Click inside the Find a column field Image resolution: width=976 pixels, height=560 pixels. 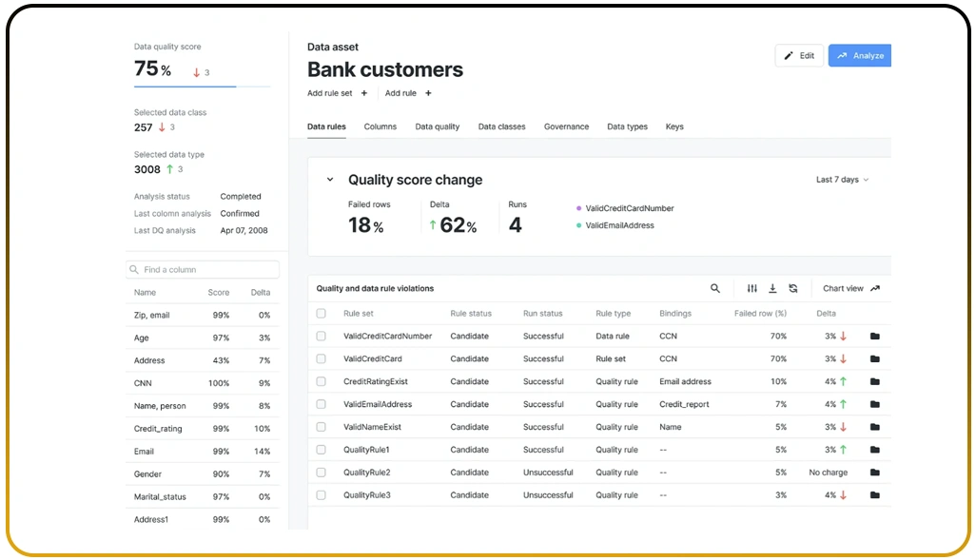[202, 269]
